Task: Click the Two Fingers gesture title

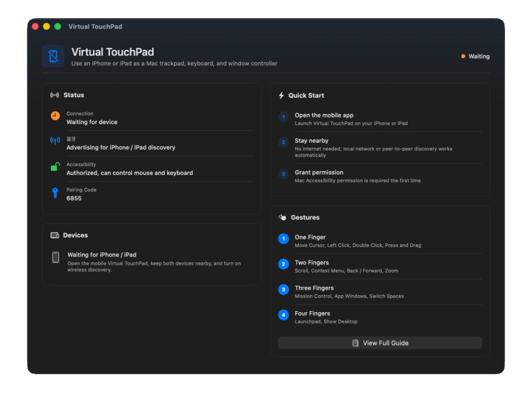Action: point(312,263)
